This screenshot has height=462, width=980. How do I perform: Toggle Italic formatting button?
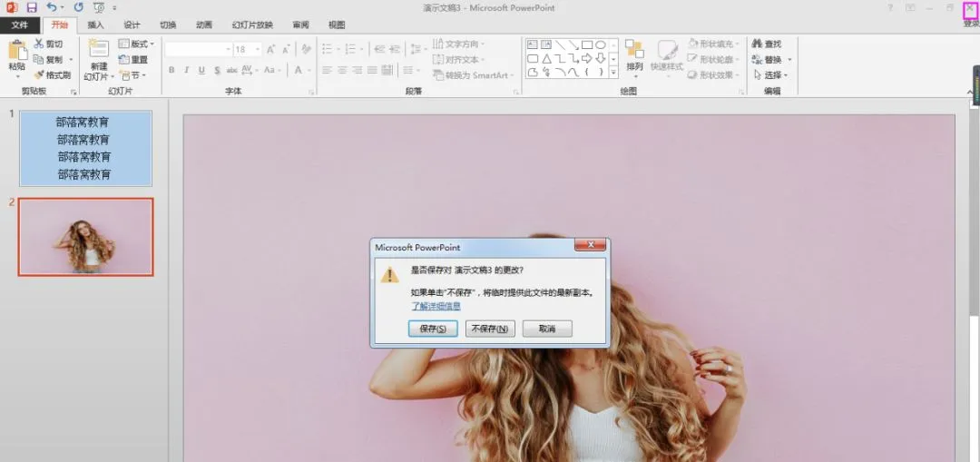pos(186,70)
